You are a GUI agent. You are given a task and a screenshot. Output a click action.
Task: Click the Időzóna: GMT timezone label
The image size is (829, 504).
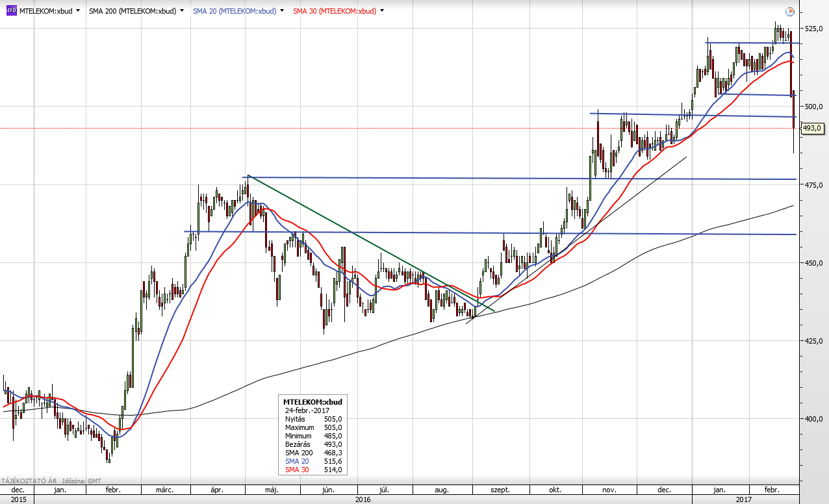(82, 481)
